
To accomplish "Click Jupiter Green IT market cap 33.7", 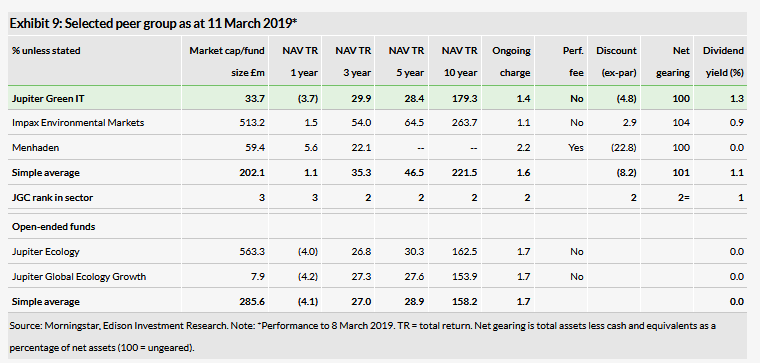I will [x=255, y=98].
